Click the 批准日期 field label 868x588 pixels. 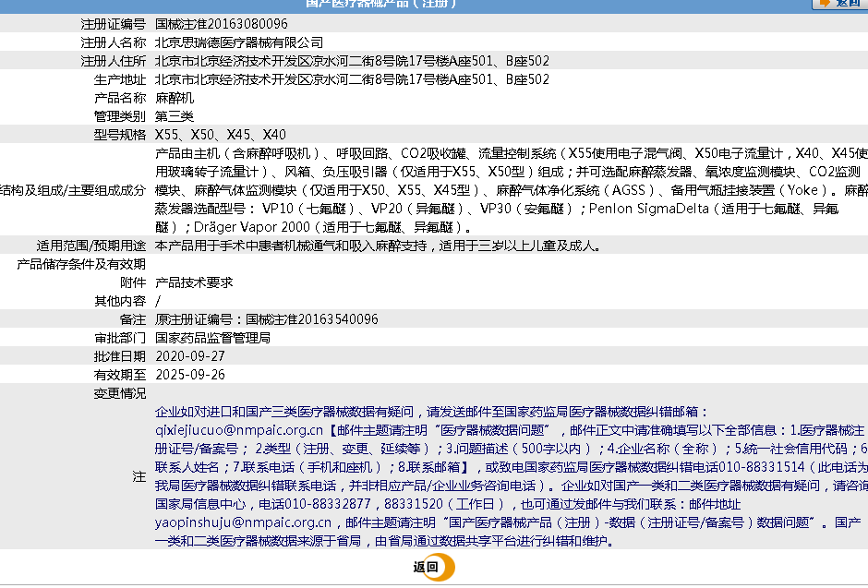click(119, 356)
